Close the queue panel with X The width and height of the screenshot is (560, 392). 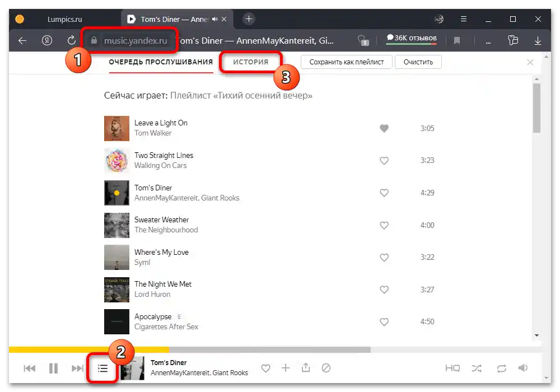(x=530, y=63)
